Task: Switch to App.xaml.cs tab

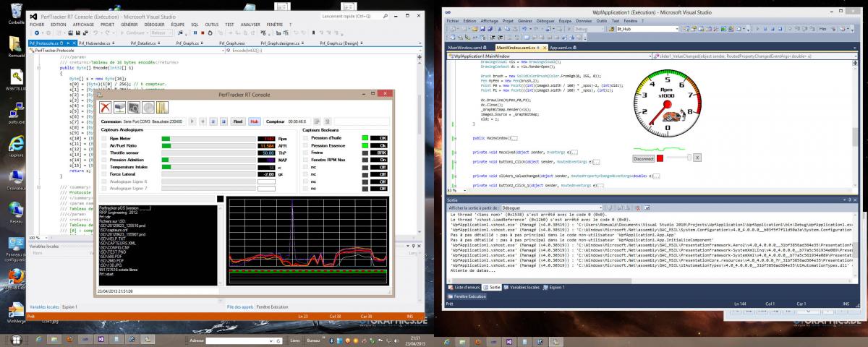Action: 564,48
